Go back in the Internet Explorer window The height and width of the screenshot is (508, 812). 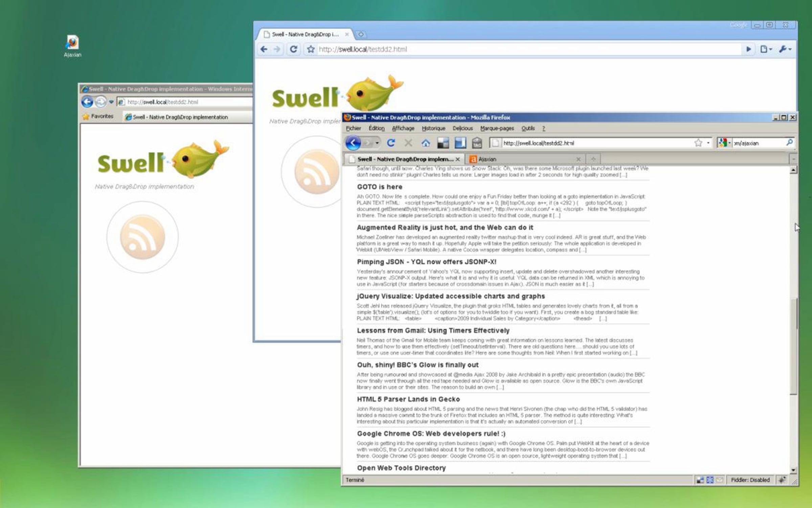(x=87, y=102)
